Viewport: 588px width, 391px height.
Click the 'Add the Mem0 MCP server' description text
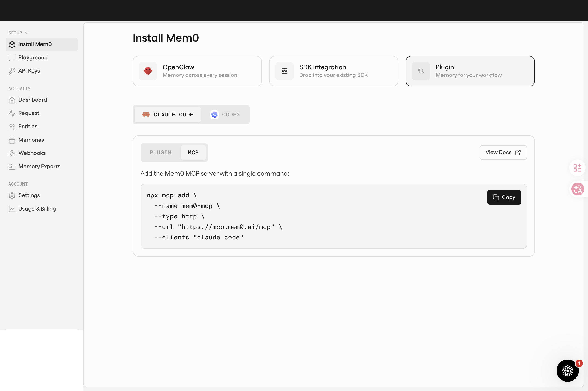point(215,174)
